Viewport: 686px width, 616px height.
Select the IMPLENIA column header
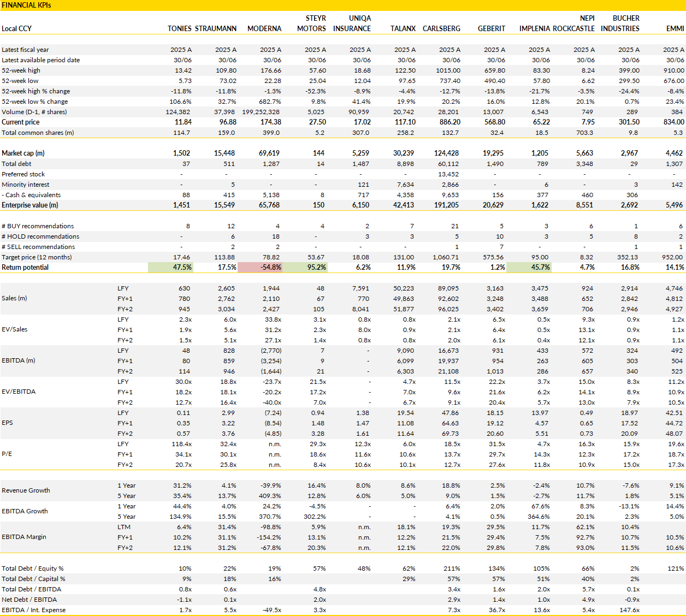tap(535, 28)
